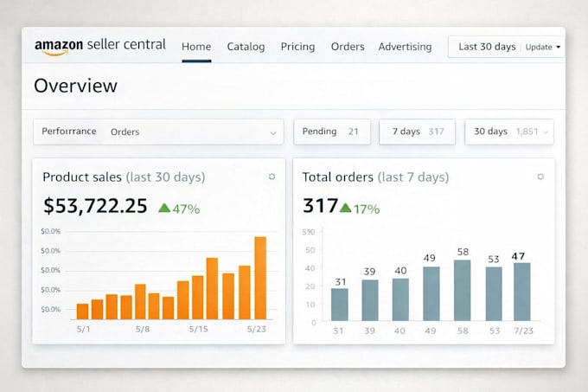Click the blue bar labeled 31

(339, 305)
